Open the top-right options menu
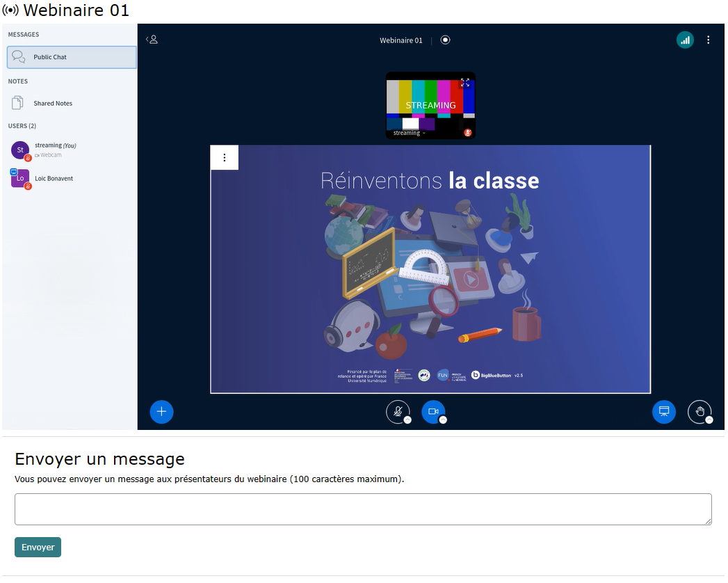 click(708, 40)
